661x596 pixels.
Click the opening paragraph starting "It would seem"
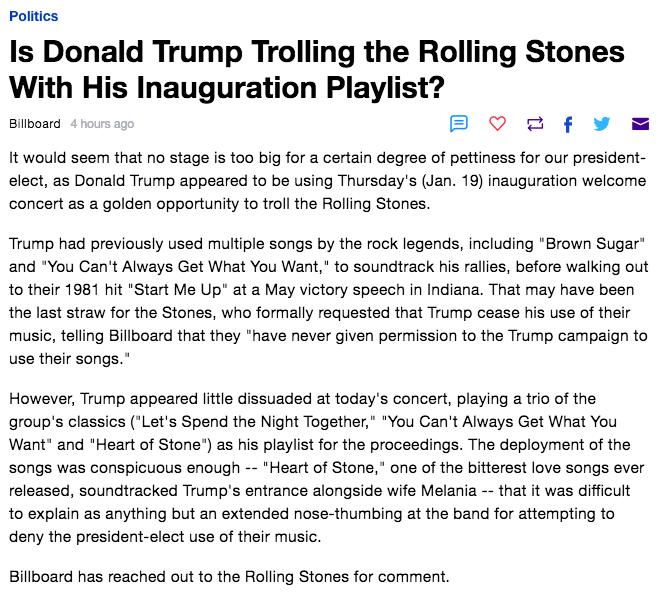[328, 181]
